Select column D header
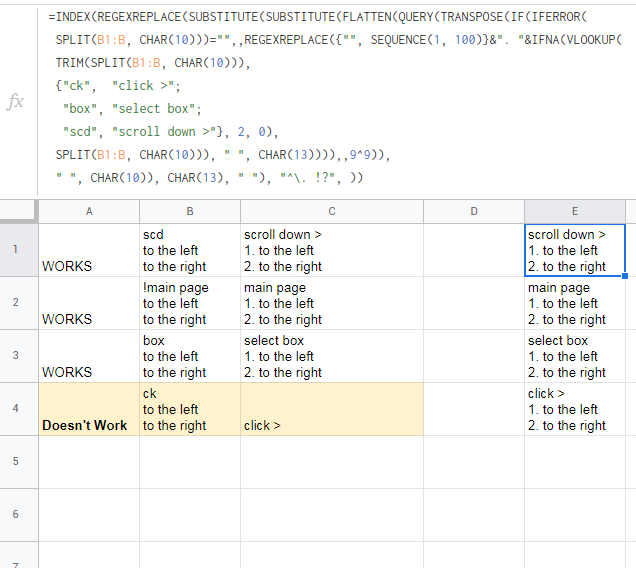 point(474,211)
